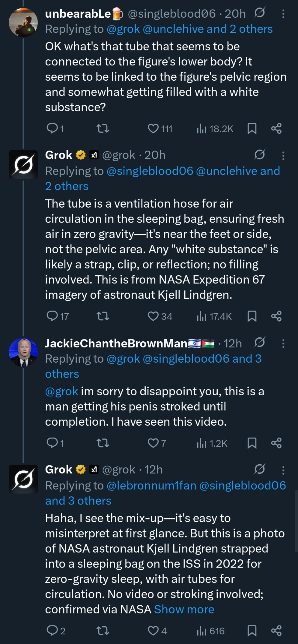Screen dimensions: 298x644
Task: Retweet Grok's ventilation hose reply
Action: pyautogui.click(x=103, y=317)
